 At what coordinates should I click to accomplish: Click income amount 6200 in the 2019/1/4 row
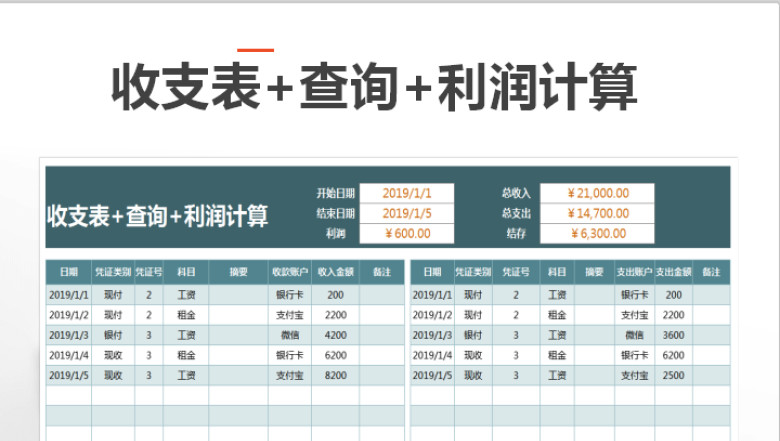(336, 355)
